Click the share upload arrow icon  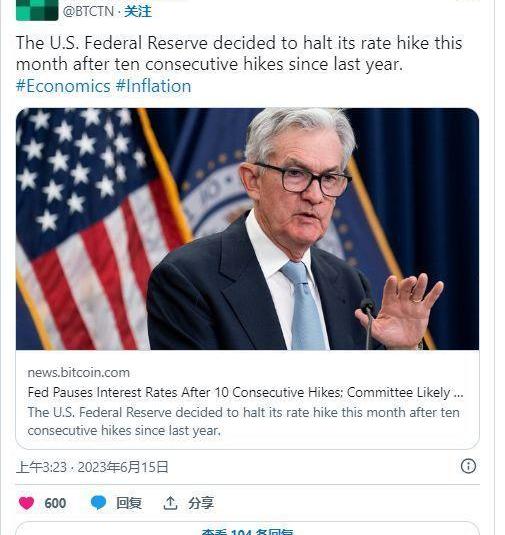[170, 503]
